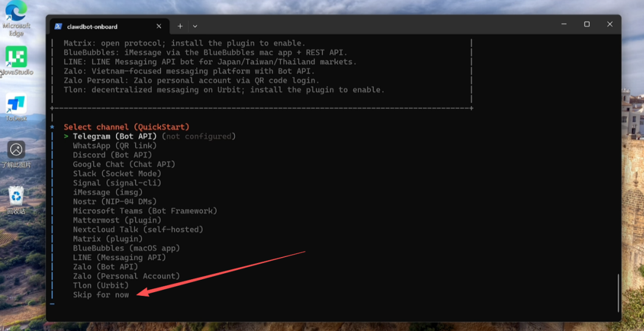Viewport: 644px width, 331px height.
Task: Switch to the clawdbot-onboard tab
Action: 101,26
